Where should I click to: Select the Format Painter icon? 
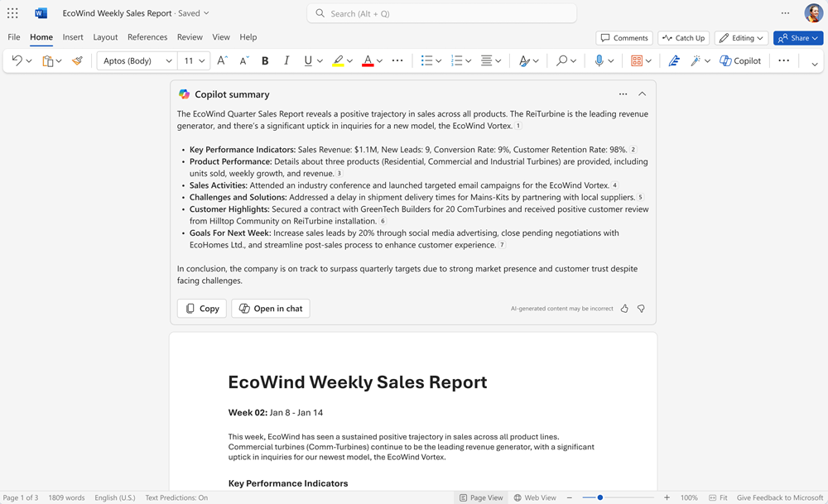[77, 60]
